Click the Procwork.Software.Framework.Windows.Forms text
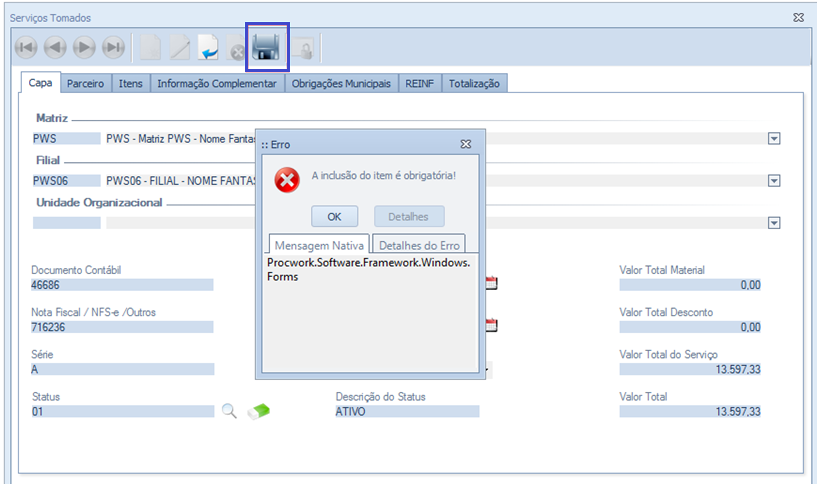819x485 pixels. [x=369, y=269]
